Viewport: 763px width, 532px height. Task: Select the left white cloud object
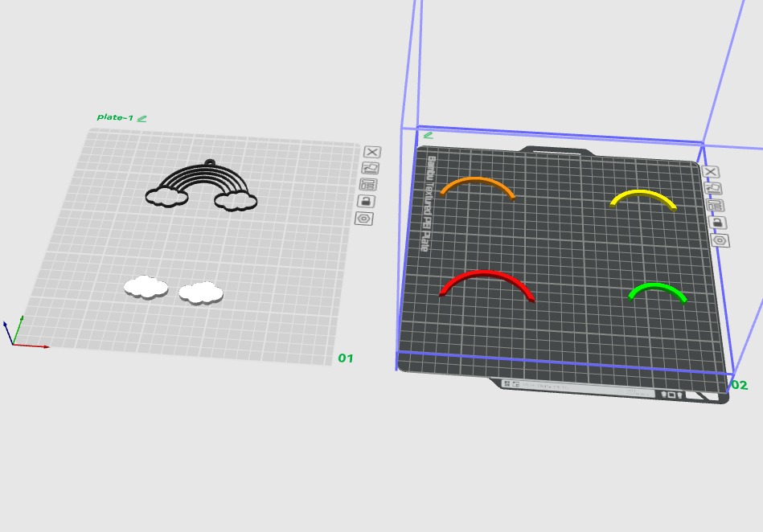coord(146,287)
